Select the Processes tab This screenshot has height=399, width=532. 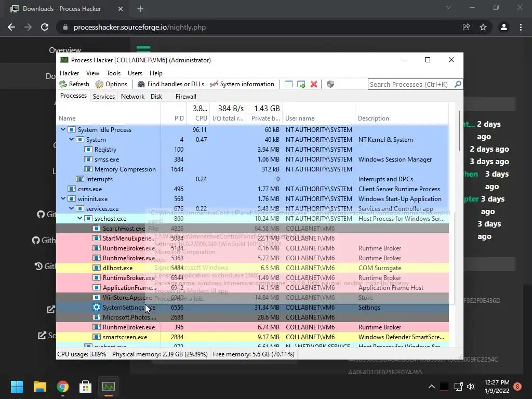tap(73, 96)
